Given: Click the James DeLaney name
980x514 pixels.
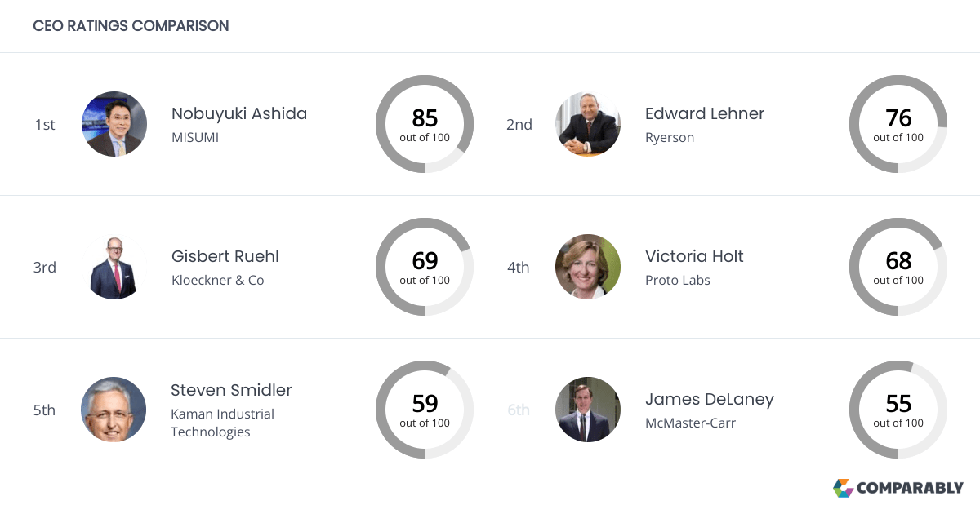Looking at the screenshot, I should (x=709, y=399).
